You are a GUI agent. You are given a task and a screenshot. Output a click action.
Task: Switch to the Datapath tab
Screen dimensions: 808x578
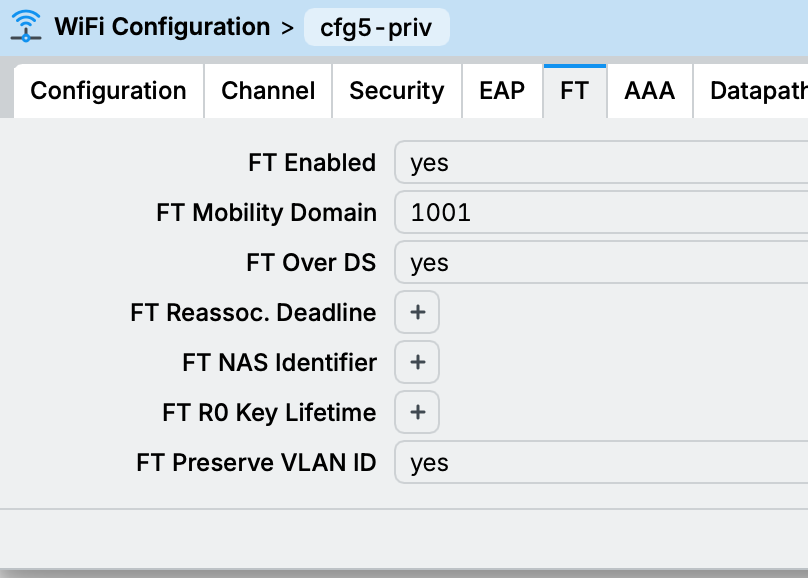pyautogui.click(x=751, y=91)
